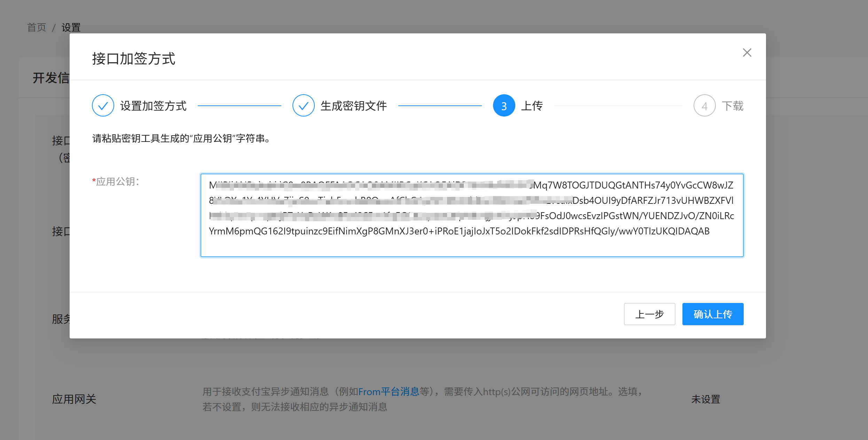The image size is (868, 440).
Task: Close the 接口加签方式 dialog
Action: click(747, 53)
